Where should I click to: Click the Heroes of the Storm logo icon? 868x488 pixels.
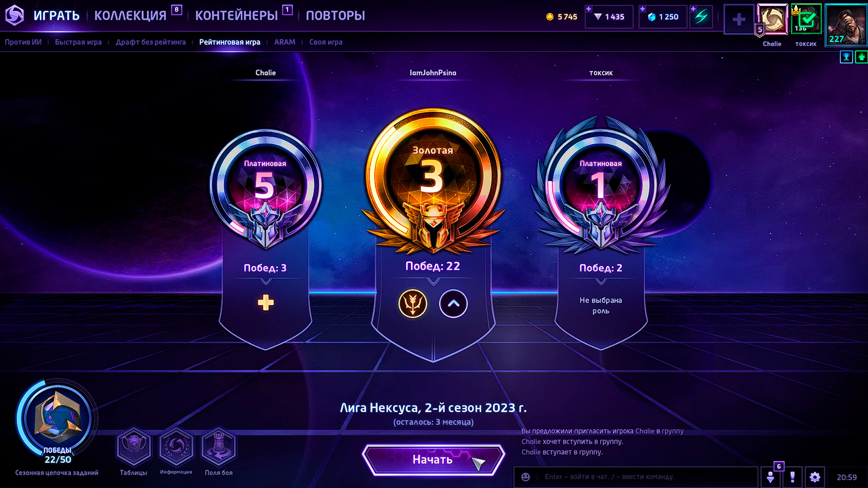point(14,15)
